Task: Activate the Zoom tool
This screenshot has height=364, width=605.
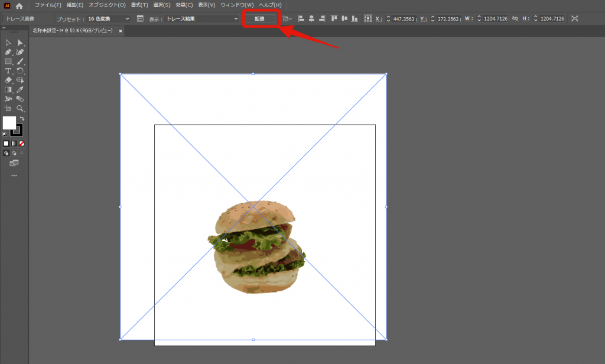Action: pyautogui.click(x=20, y=109)
